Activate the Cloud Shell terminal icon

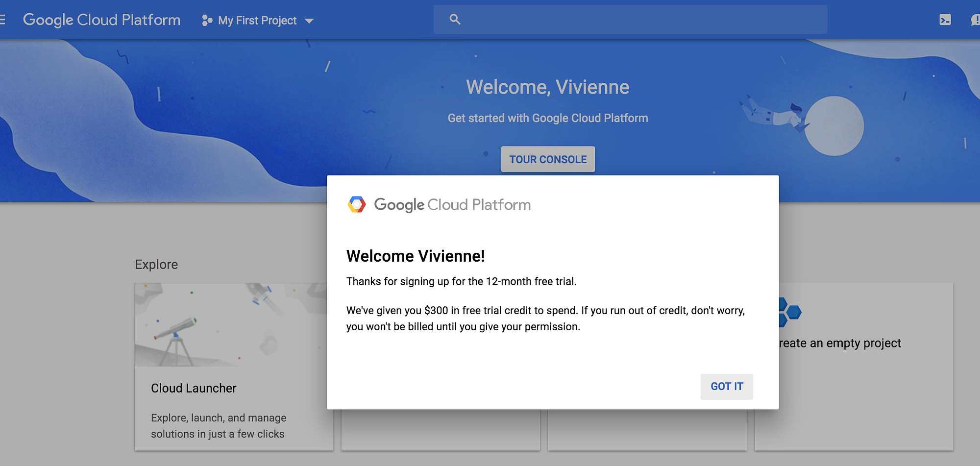(x=945, y=20)
